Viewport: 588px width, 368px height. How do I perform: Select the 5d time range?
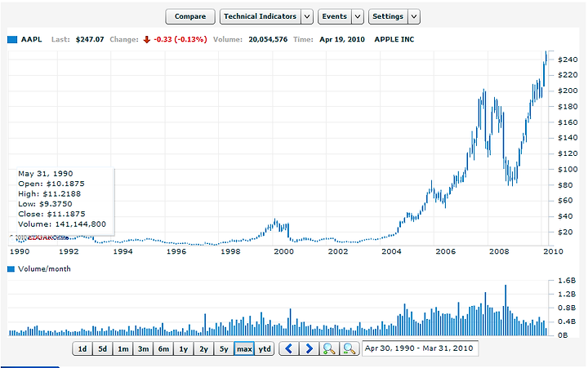click(102, 349)
